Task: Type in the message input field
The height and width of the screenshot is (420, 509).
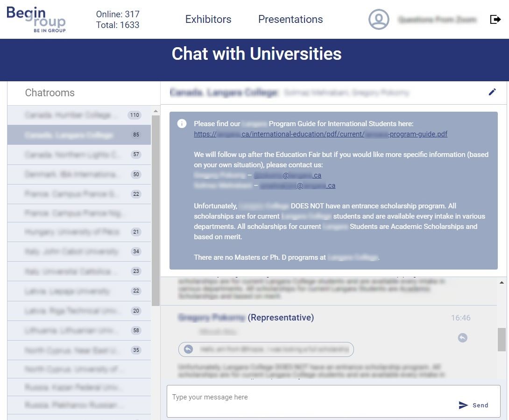Action: point(308,398)
